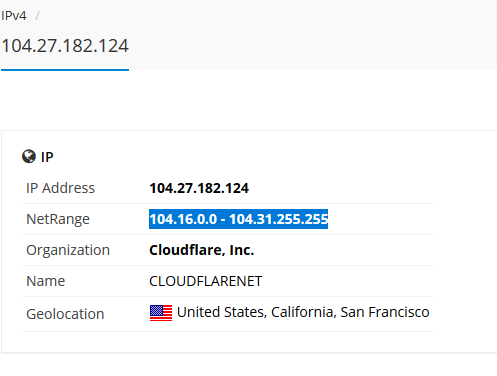Click the IP Address label
Screen dimensions: 497x376
click(61, 188)
